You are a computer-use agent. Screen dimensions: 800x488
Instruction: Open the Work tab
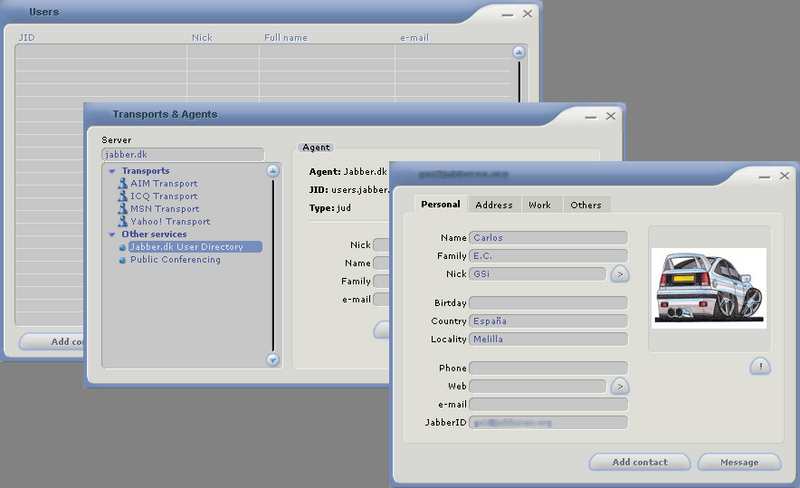coord(539,205)
